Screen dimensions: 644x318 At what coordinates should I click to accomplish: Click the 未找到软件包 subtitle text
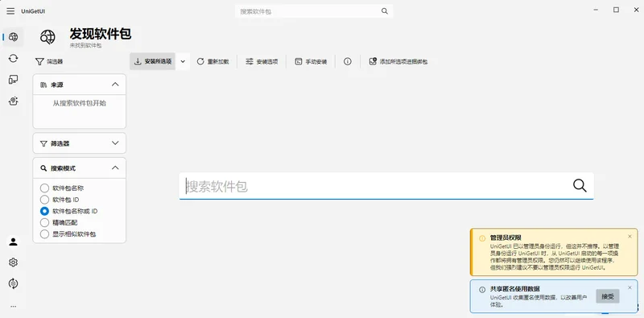(x=85, y=46)
